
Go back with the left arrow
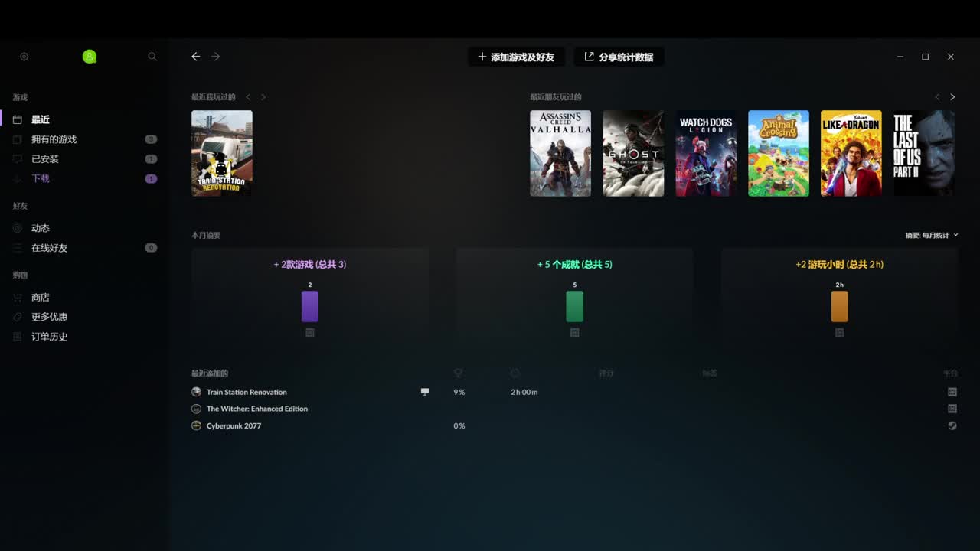(196, 57)
